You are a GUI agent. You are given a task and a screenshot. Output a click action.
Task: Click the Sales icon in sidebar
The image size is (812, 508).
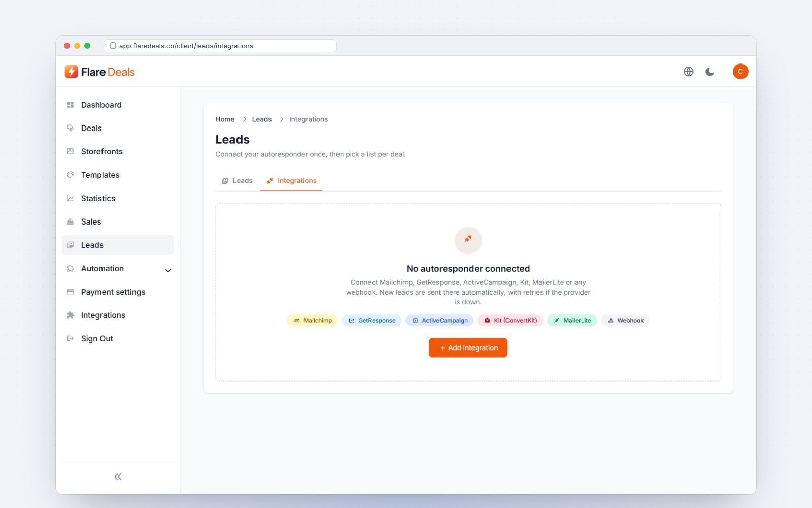click(71, 221)
